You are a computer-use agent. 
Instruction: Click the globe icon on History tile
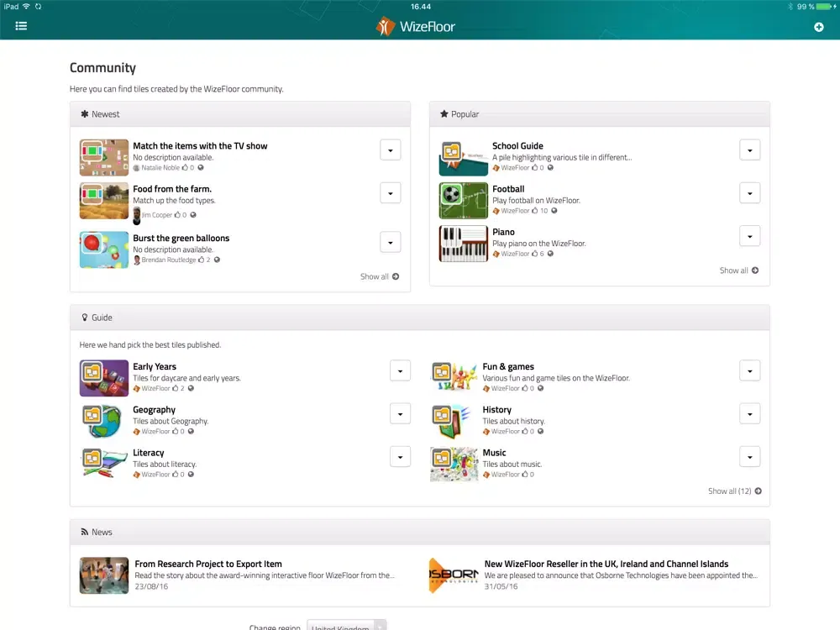[540, 431]
